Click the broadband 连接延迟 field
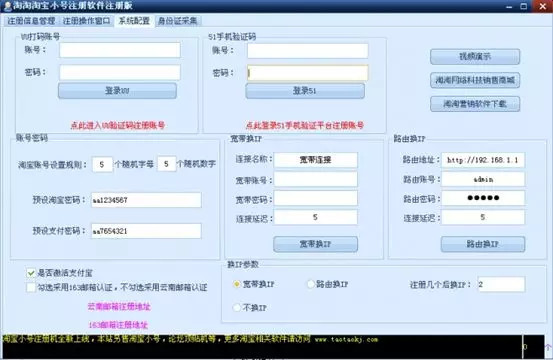 316,217
